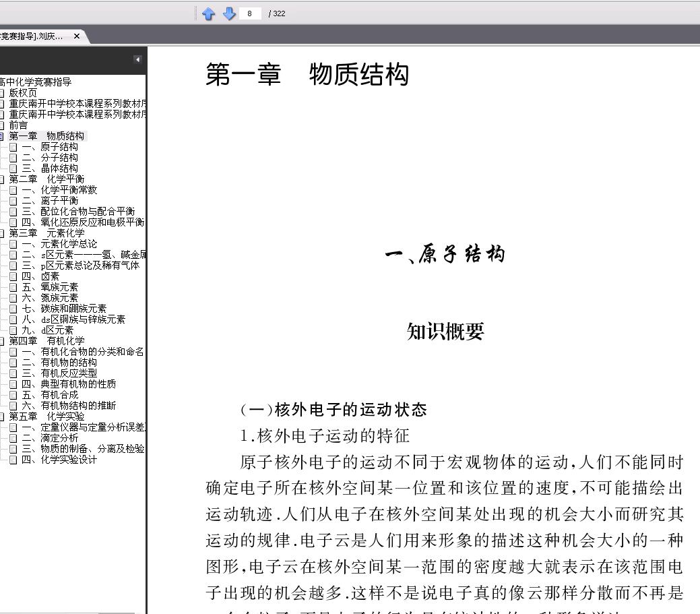This screenshot has height=614, width=700.
Task: Go to previous page with up arrow
Action: (x=208, y=14)
